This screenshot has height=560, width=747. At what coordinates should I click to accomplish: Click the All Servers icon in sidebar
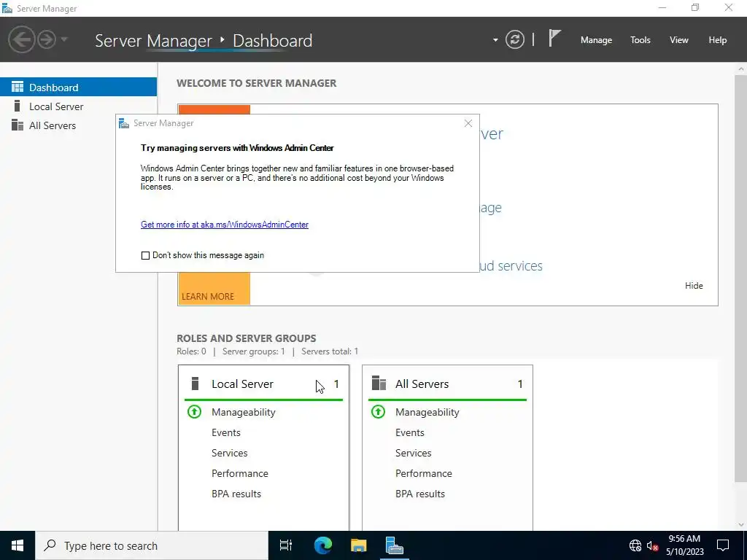point(18,125)
